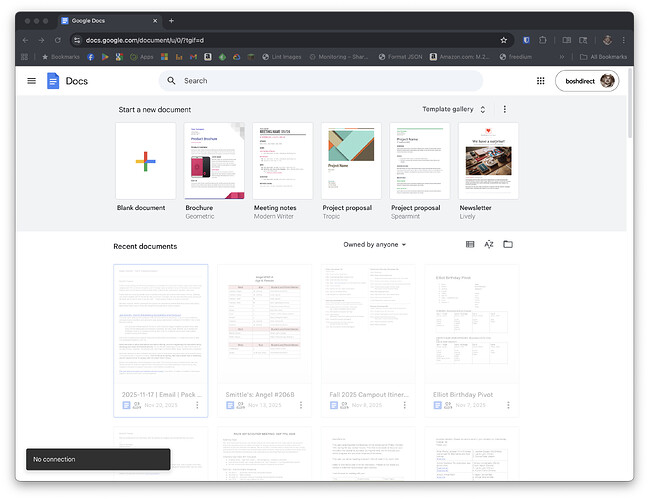Open the A-Z sort options

(x=489, y=245)
